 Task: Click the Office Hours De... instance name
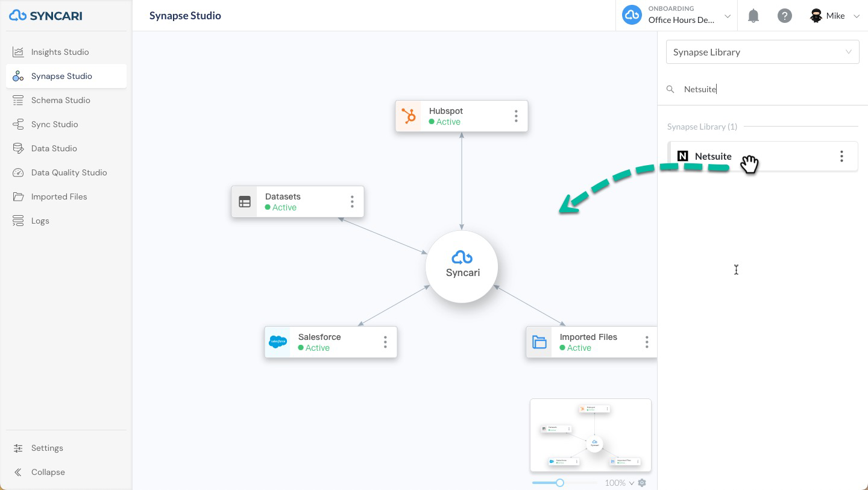click(681, 20)
